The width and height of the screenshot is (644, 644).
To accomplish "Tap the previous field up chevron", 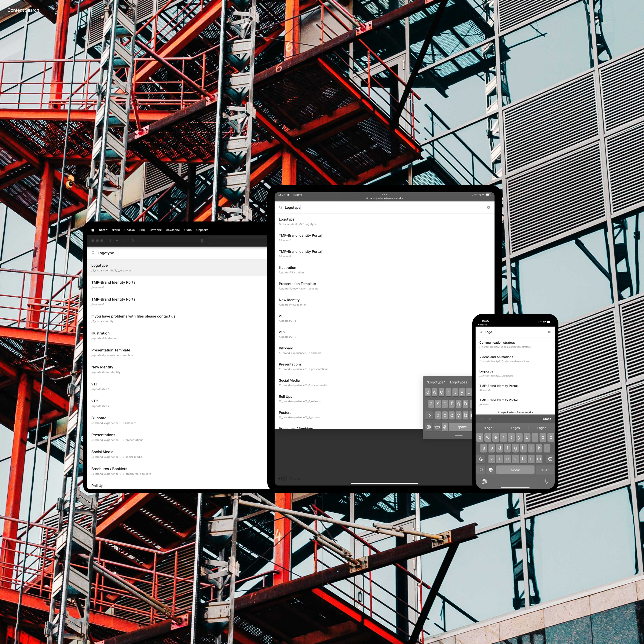I will click(482, 419).
